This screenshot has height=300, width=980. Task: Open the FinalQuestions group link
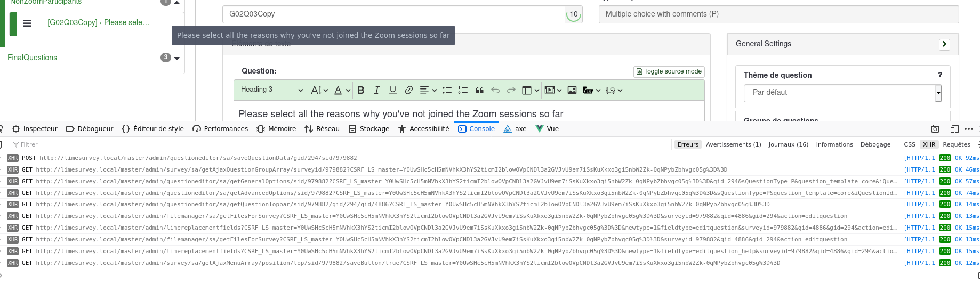coord(32,58)
